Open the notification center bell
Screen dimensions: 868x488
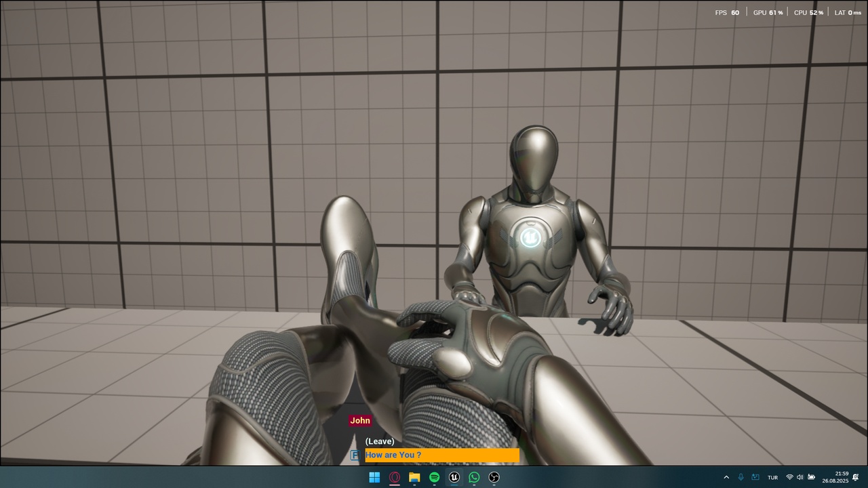coord(856,477)
